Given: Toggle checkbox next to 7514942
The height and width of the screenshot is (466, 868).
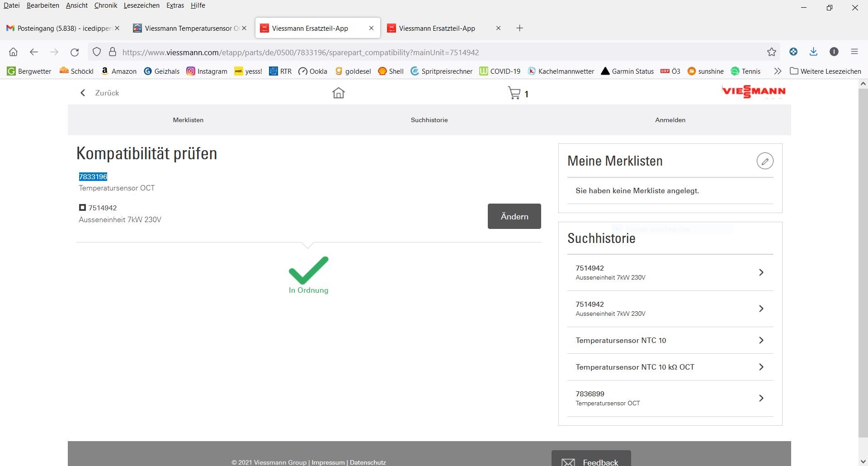Looking at the screenshot, I should [x=82, y=208].
